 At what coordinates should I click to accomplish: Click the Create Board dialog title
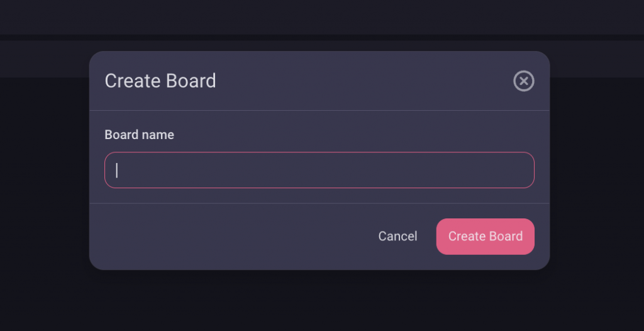(x=160, y=81)
